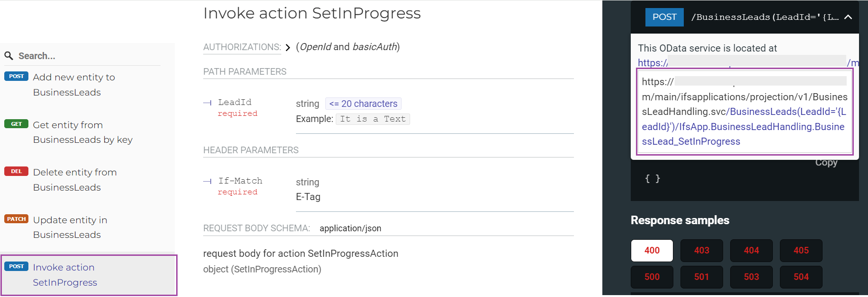The width and height of the screenshot is (868, 297).
Task: Select the 400 response sample tab
Action: 652,250
